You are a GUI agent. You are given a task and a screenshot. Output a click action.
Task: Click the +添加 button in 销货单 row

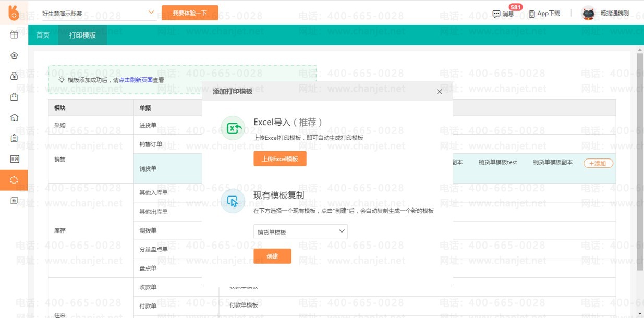tap(598, 163)
